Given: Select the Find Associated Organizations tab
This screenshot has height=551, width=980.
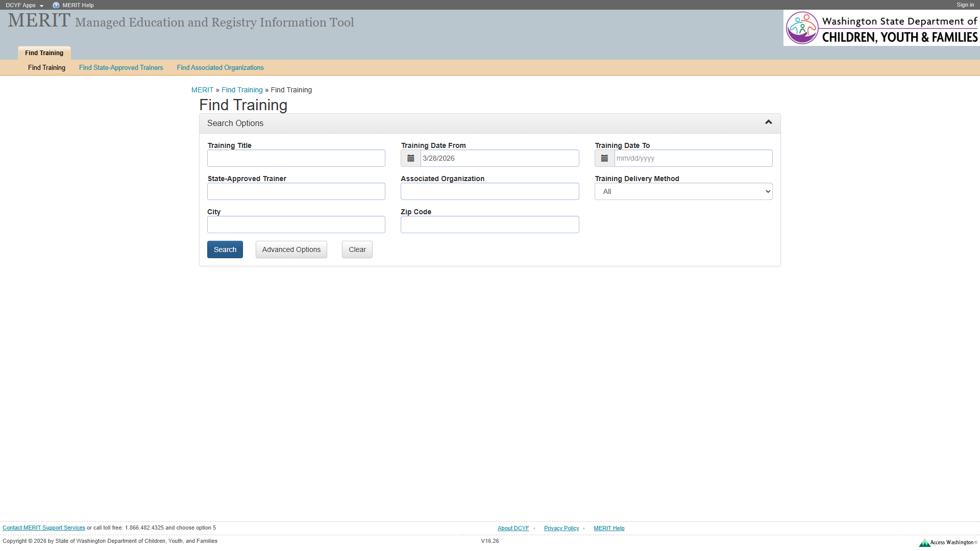Looking at the screenshot, I should click(220, 67).
